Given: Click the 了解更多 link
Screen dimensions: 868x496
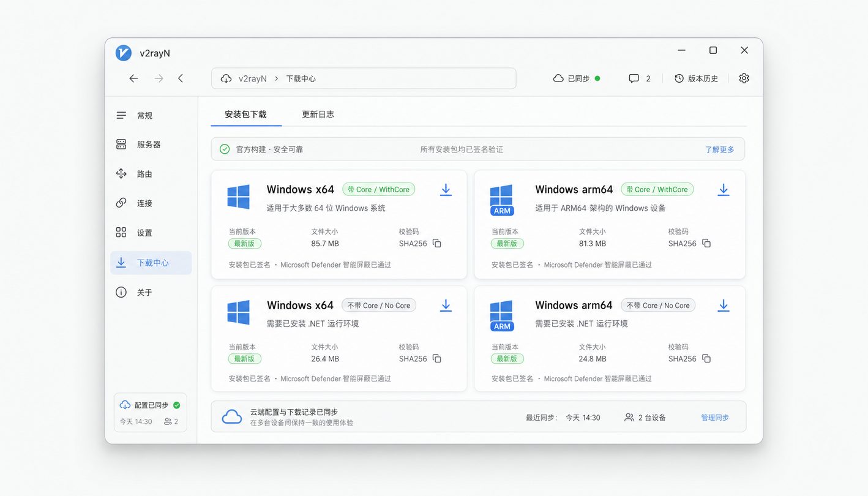Looking at the screenshot, I should pos(719,149).
